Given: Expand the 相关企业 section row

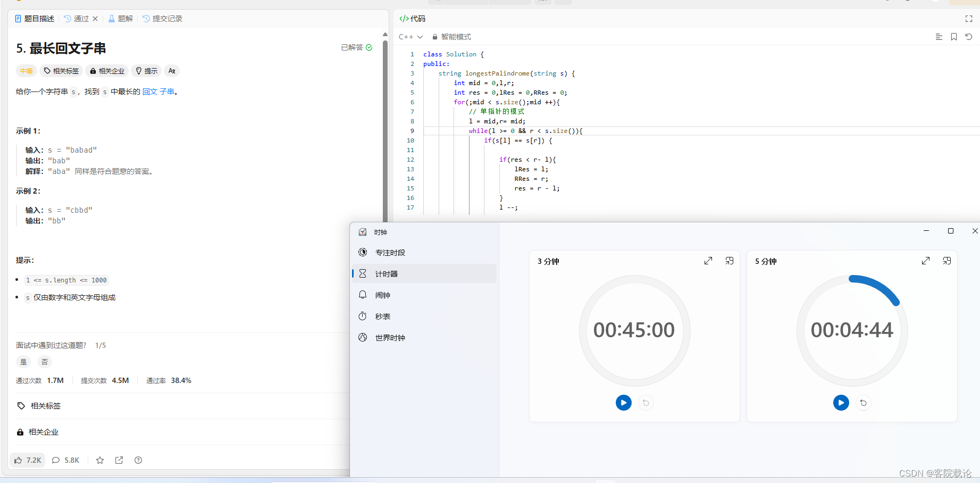Looking at the screenshot, I should [x=182, y=432].
